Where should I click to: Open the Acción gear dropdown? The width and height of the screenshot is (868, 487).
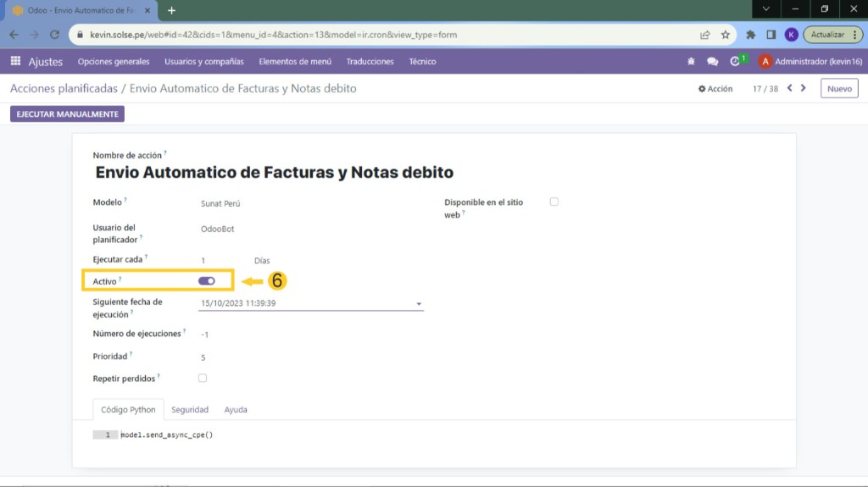(715, 89)
